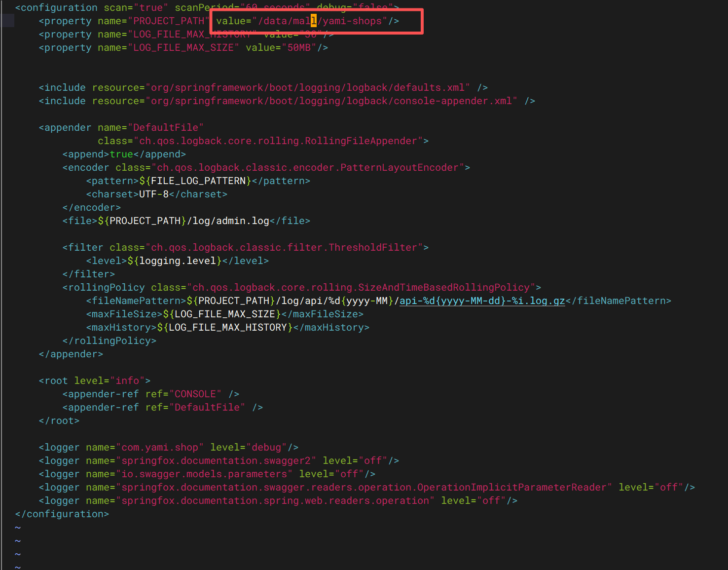Click the /log/admin.log file path
Image resolution: width=728 pixels, height=570 pixels.
(x=228, y=221)
